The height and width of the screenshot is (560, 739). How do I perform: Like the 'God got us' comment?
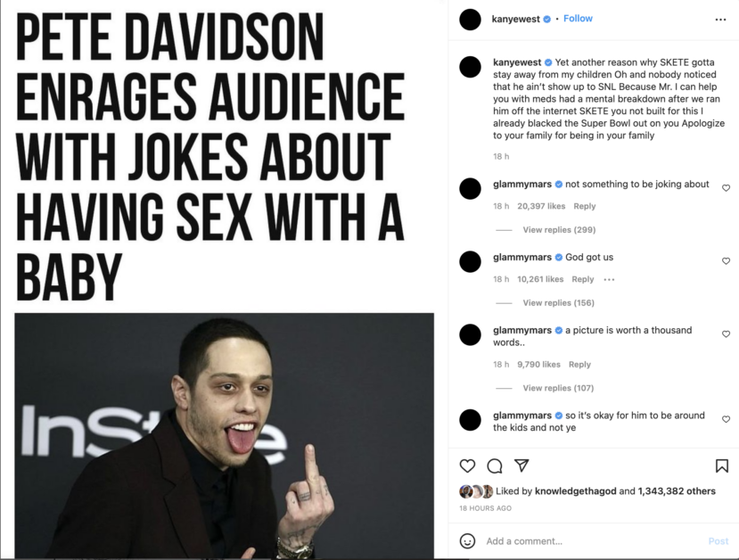point(726,261)
